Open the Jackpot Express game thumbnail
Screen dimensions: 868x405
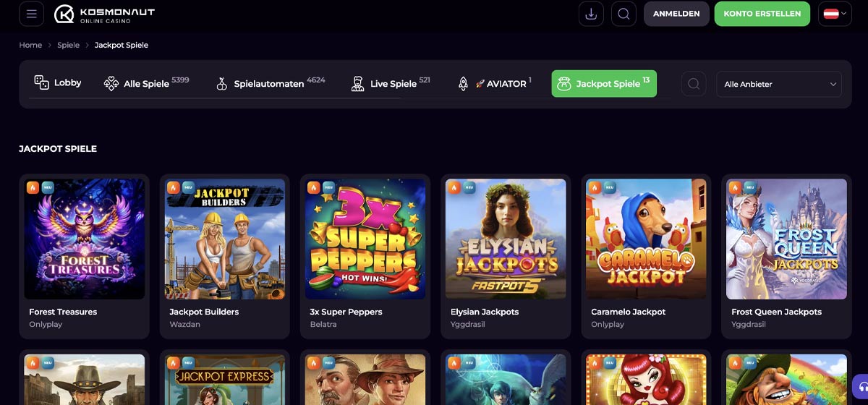[225, 380]
